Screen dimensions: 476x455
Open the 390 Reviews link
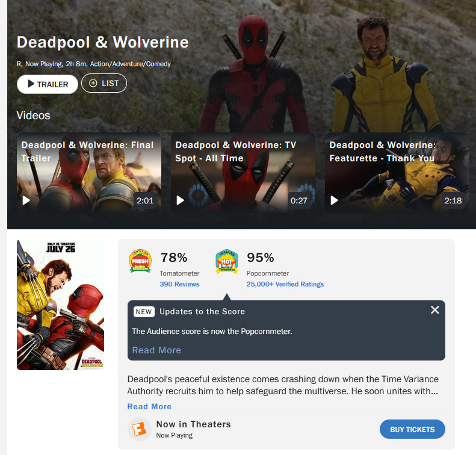click(x=180, y=284)
